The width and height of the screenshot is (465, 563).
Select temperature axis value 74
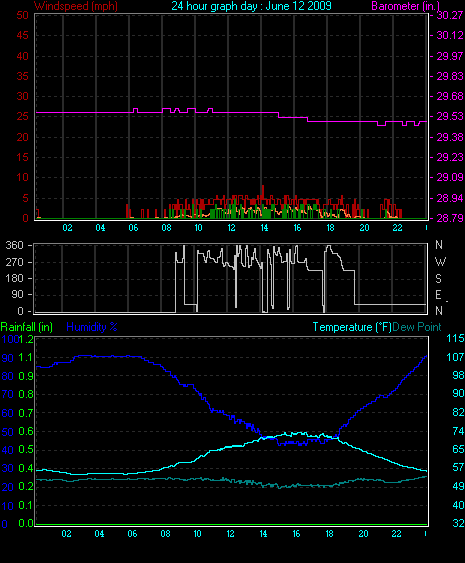tap(458, 431)
